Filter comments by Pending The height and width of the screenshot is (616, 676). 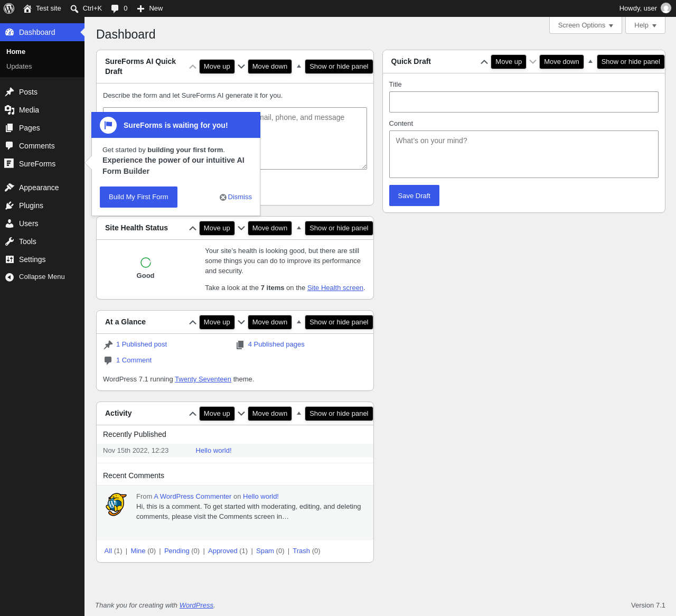coord(176,551)
